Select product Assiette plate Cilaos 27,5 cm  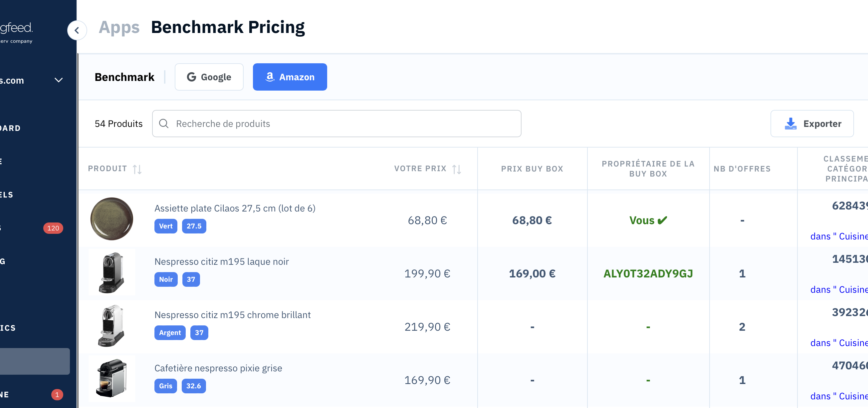click(235, 208)
